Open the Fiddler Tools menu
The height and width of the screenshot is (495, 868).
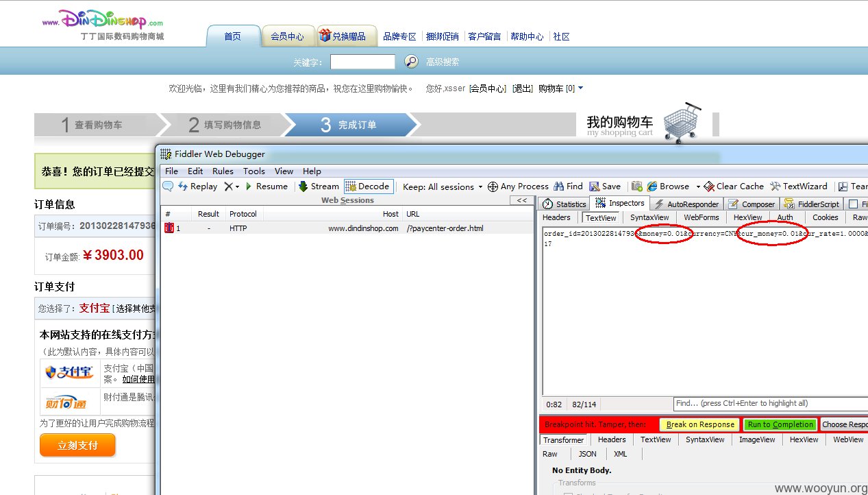click(x=253, y=171)
